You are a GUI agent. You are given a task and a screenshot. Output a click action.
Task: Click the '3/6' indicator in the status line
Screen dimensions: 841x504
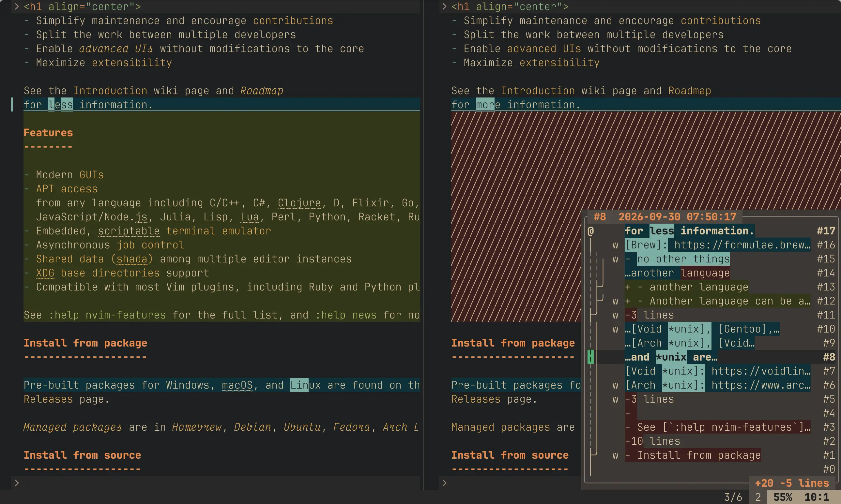coord(733,497)
